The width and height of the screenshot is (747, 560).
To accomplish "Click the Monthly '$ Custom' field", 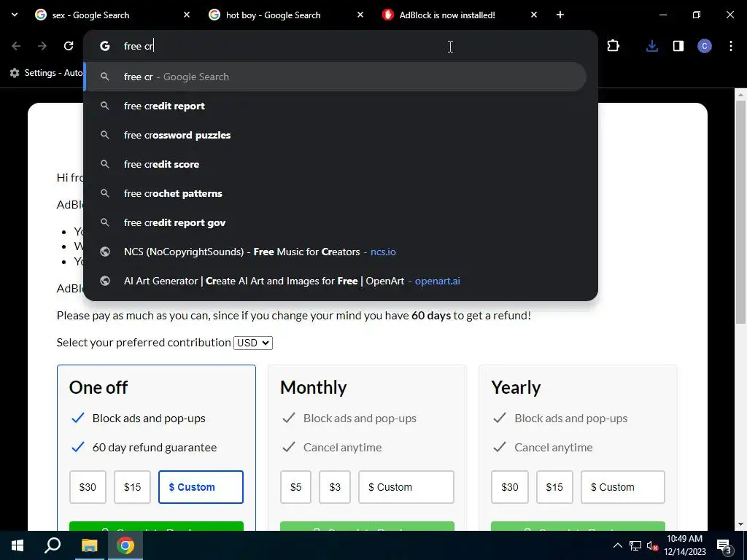I will pos(406,487).
